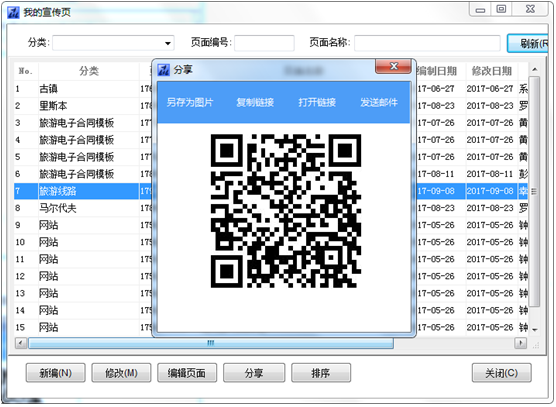Click the 排序 button

click(321, 373)
